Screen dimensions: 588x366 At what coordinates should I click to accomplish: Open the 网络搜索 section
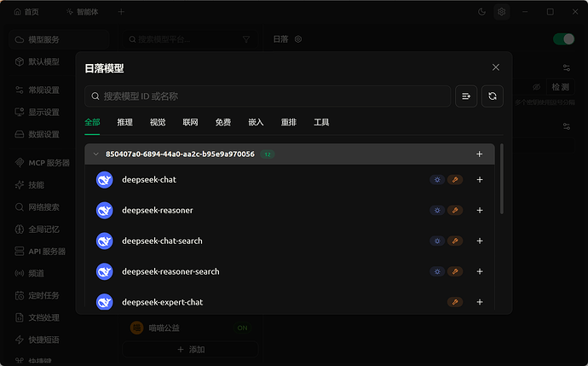37,207
